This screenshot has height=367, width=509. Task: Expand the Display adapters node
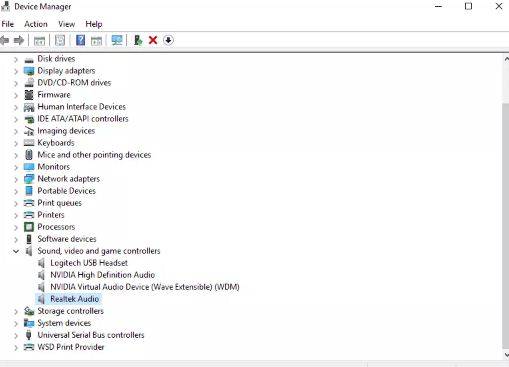point(16,71)
